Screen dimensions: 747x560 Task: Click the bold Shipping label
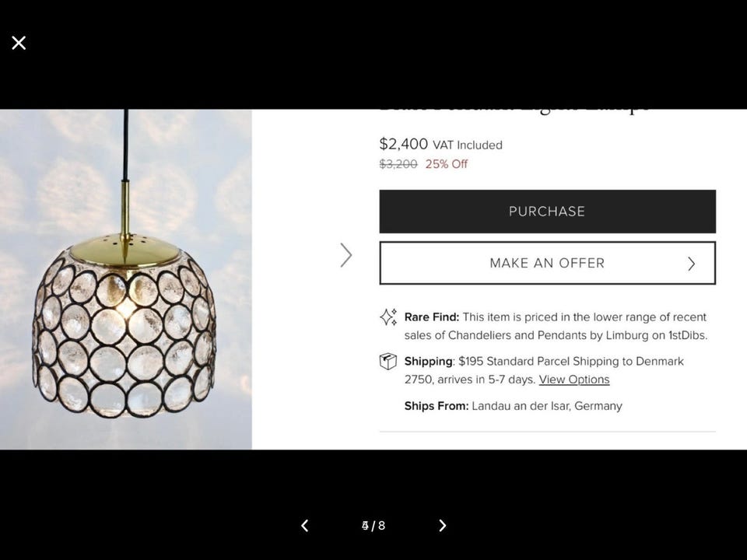pos(429,362)
